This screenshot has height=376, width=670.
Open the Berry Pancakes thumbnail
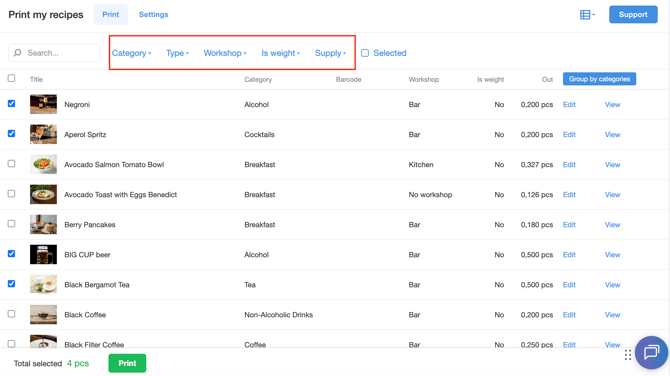pyautogui.click(x=43, y=224)
